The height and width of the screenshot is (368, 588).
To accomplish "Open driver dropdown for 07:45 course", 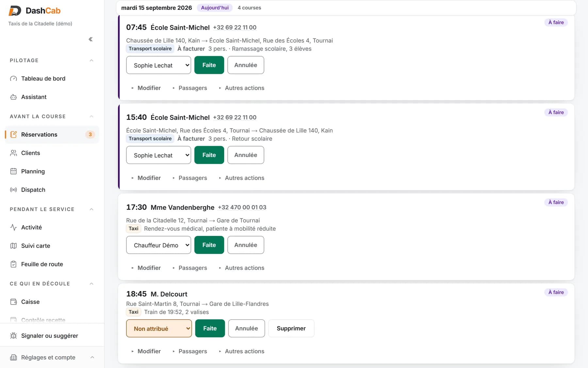I will [x=158, y=65].
